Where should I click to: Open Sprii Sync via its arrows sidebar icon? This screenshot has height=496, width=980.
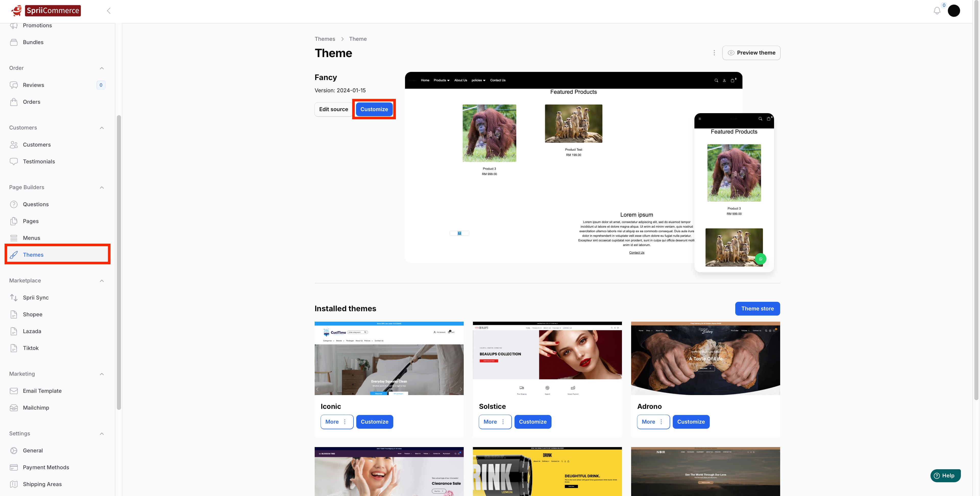click(14, 298)
